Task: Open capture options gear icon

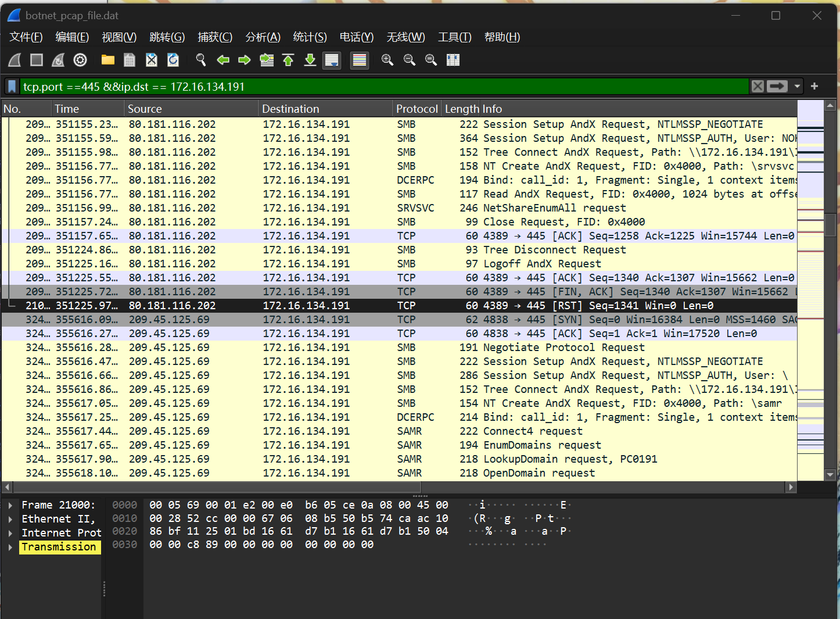Action: point(80,60)
